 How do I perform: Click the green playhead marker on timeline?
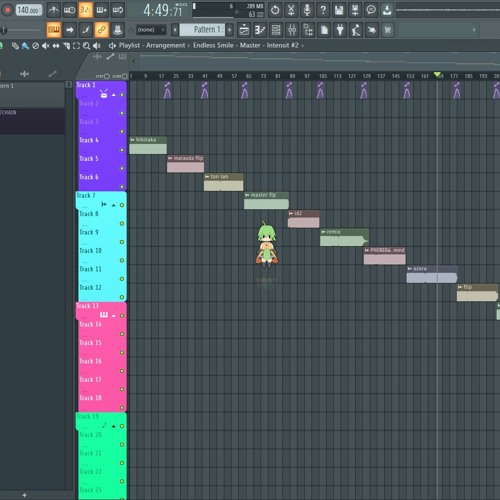pos(437,74)
